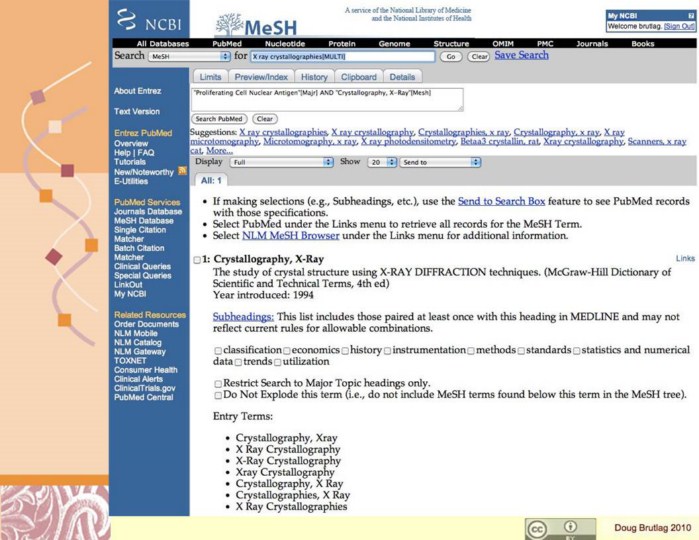The height and width of the screenshot is (540, 699).
Task: Check the Do Not Explode this term box
Action: 218,395
